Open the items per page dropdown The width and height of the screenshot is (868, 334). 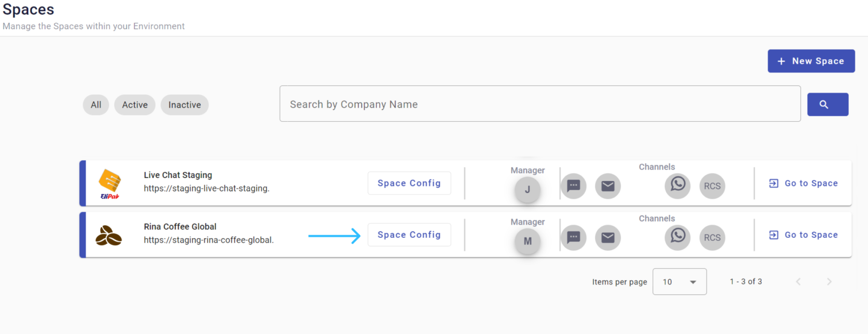(679, 282)
